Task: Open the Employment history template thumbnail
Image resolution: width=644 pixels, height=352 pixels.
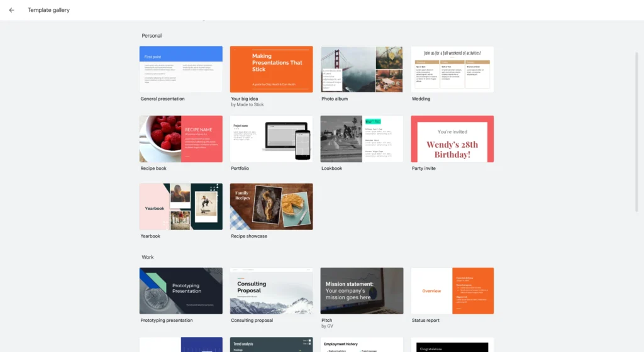Action: tap(362, 344)
